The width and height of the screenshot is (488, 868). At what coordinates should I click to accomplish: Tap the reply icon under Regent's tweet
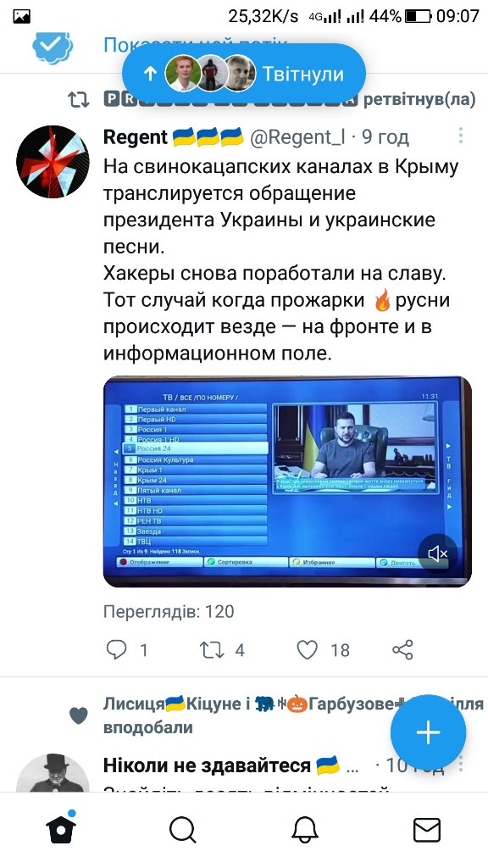click(x=116, y=649)
